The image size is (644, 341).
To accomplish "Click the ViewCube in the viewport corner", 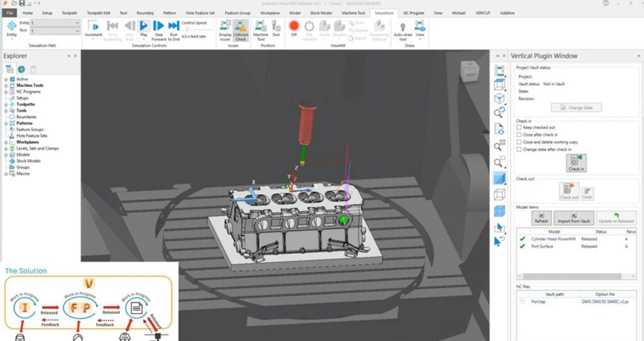I will pyautogui.click(x=469, y=72).
